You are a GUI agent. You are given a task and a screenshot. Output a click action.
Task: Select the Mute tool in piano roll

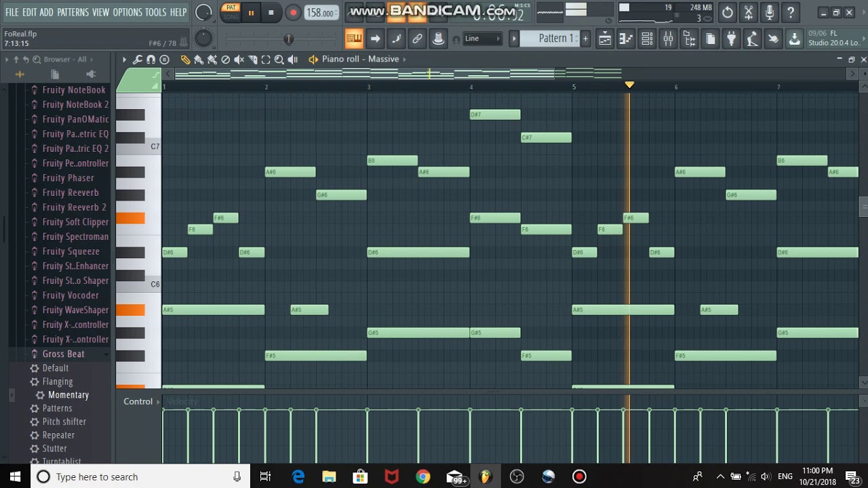pos(239,60)
